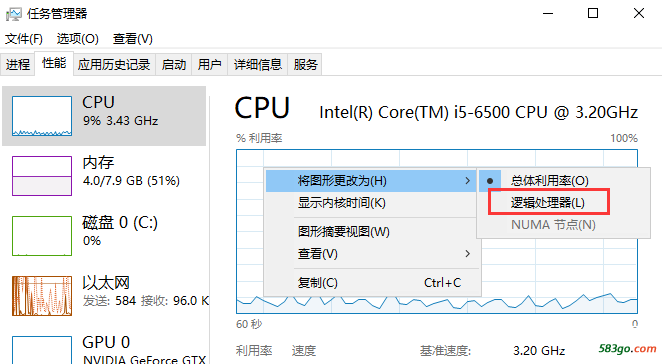Click the disabled NUMA 节点(N) option
Viewport: 662px width, 364px height.
553,225
